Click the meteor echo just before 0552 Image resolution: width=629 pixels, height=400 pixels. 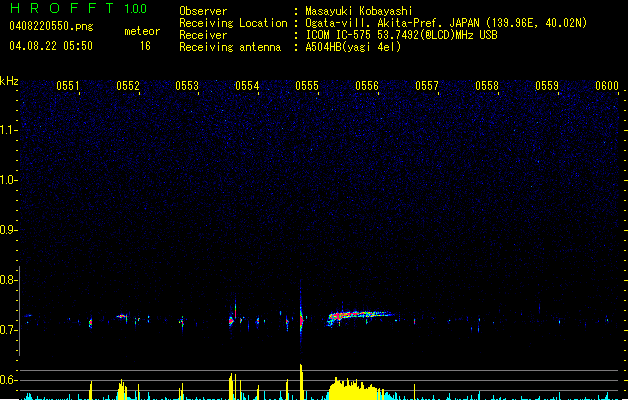tap(123, 317)
